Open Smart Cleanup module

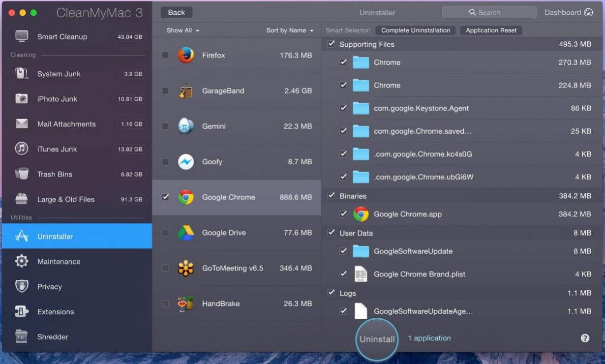tap(61, 36)
